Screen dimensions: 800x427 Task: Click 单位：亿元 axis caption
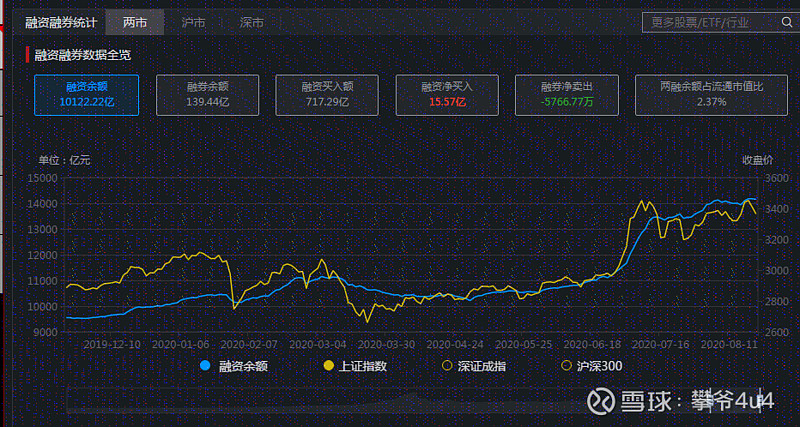[64, 160]
